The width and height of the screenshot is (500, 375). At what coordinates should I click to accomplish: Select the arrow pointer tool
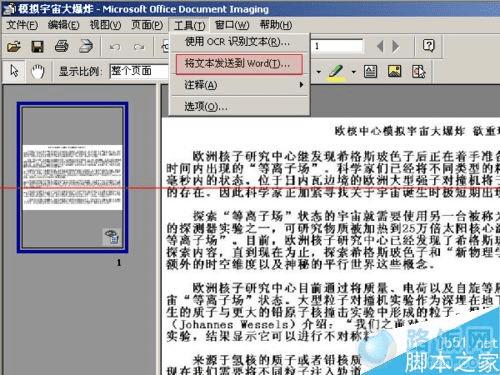pos(14,71)
